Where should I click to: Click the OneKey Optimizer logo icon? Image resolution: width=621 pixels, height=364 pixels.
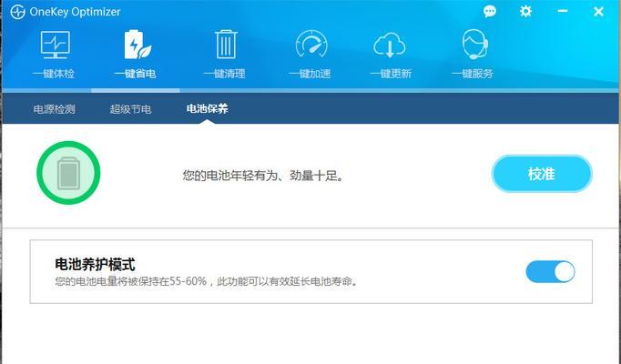click(x=17, y=12)
